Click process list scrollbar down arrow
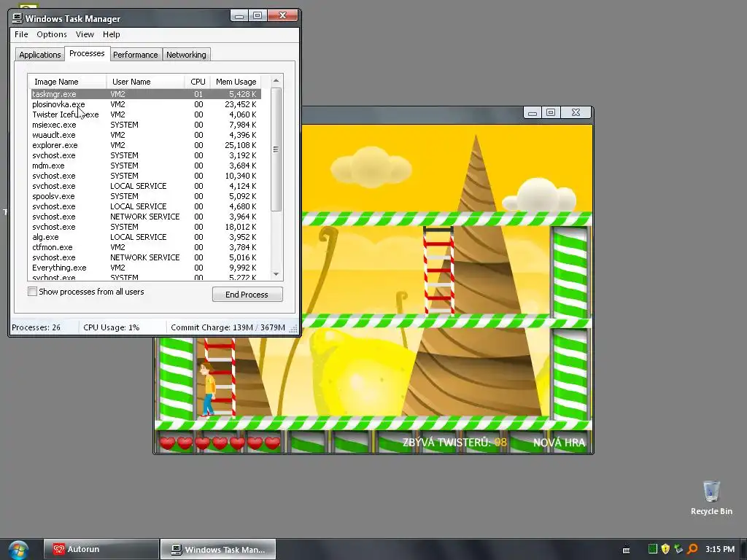This screenshot has height=560, width=747. coord(276,274)
